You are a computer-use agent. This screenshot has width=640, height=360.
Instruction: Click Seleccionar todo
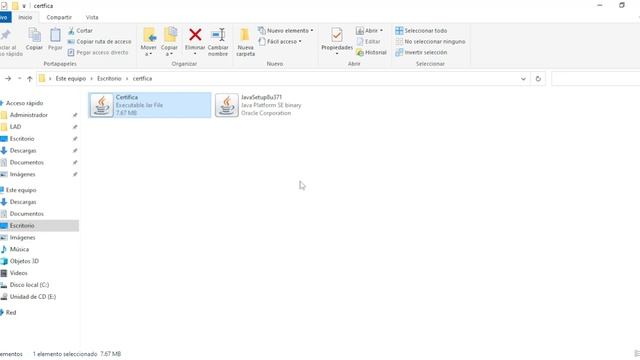click(421, 31)
